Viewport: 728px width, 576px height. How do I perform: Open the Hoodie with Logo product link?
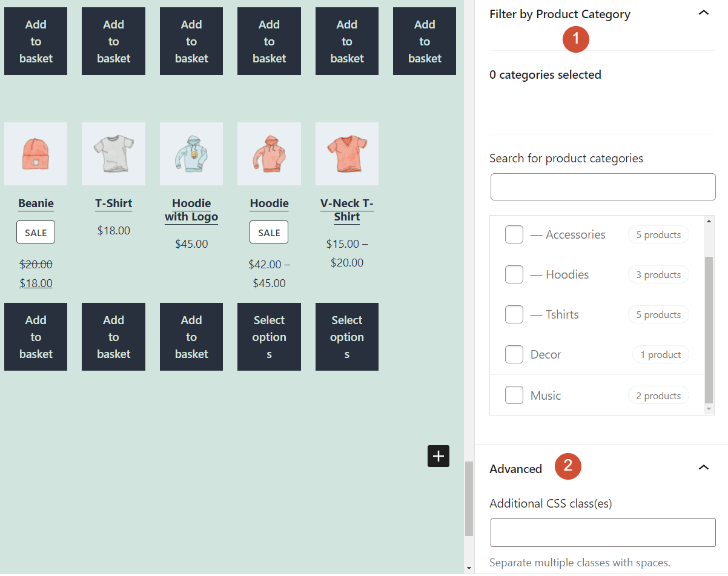pyautogui.click(x=191, y=210)
